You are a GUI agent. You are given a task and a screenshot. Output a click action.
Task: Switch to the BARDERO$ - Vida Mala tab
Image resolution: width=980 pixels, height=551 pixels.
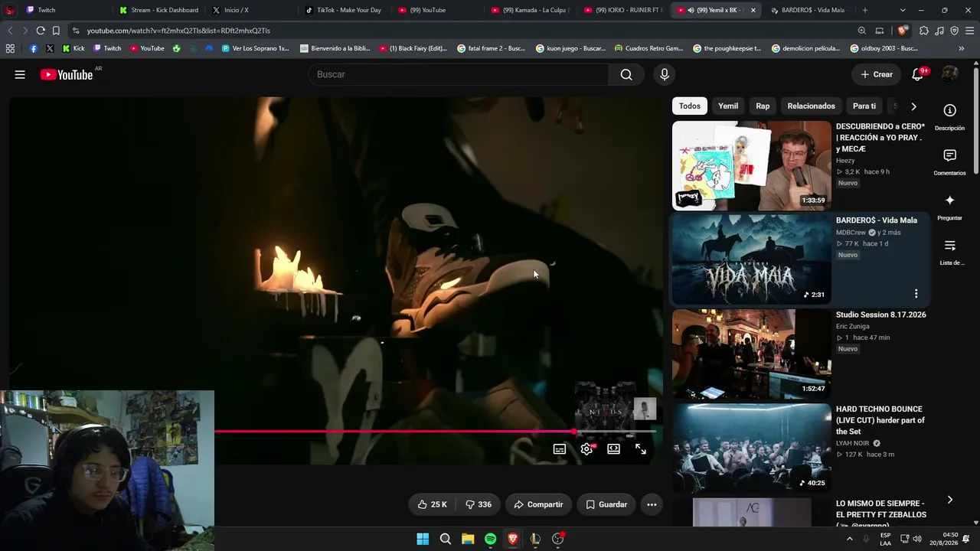(x=808, y=10)
